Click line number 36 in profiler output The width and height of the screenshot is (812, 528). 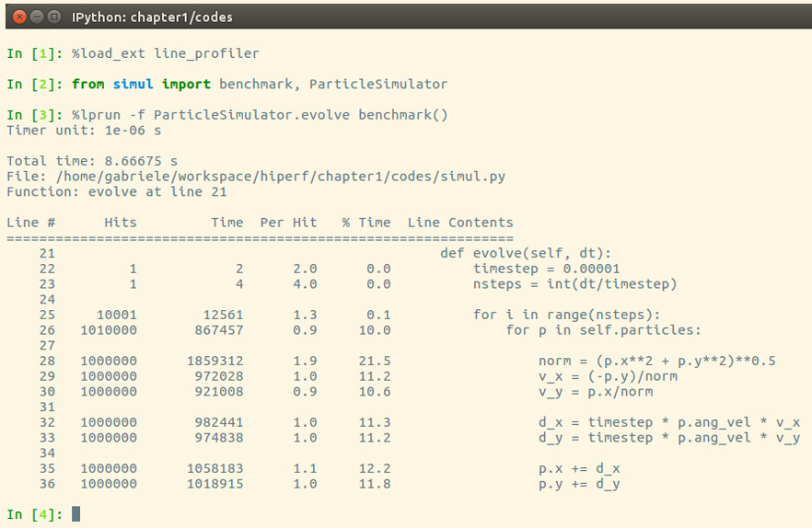point(47,484)
